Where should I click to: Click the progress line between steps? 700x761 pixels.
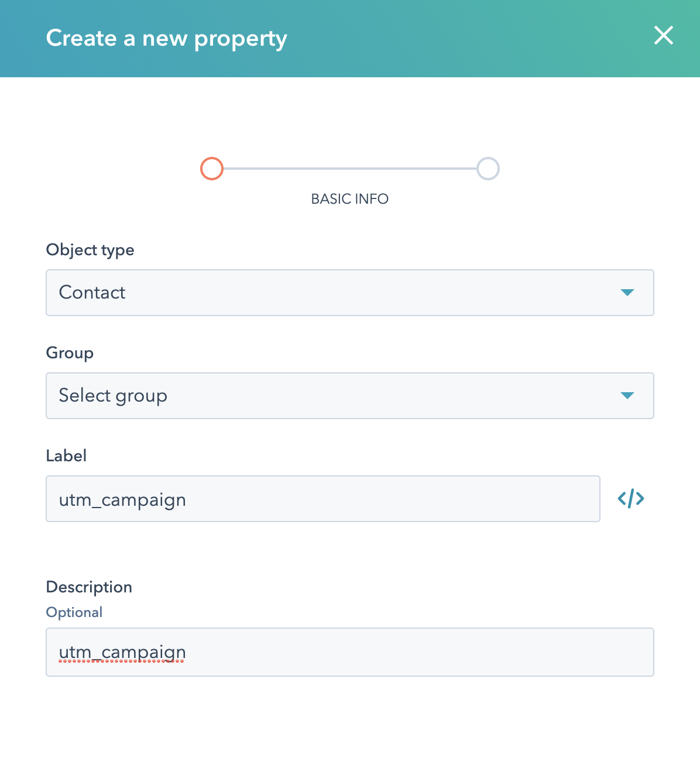click(349, 169)
